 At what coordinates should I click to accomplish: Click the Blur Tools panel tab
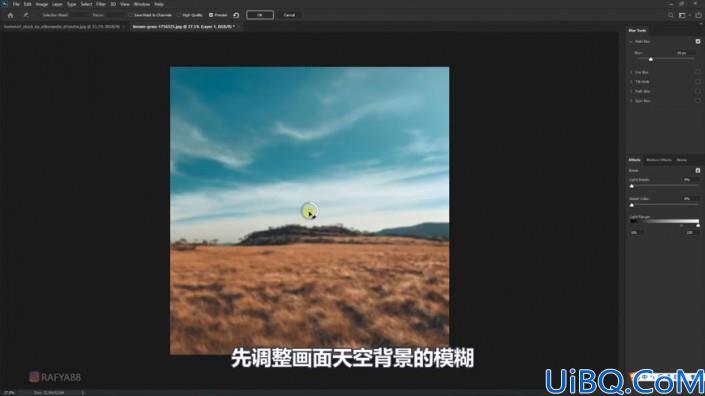tap(637, 31)
